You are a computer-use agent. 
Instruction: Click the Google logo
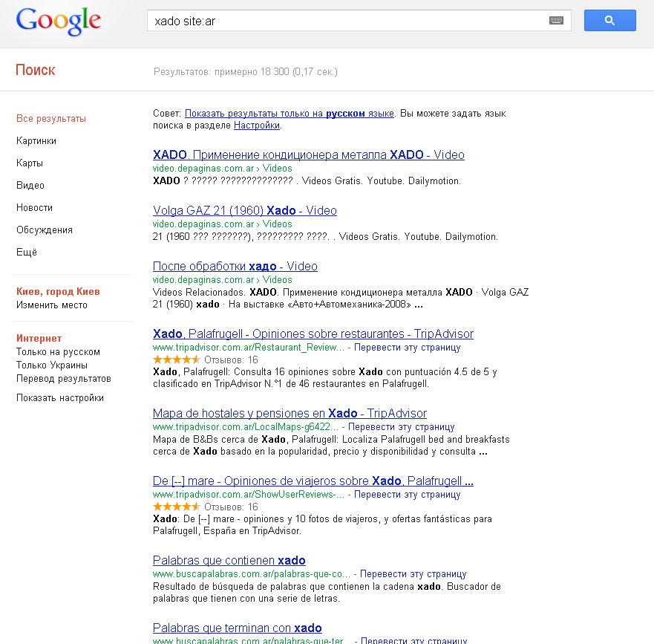pyautogui.click(x=59, y=22)
